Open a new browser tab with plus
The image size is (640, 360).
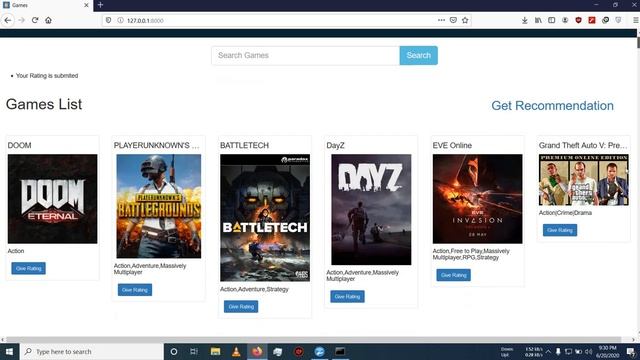100,5
